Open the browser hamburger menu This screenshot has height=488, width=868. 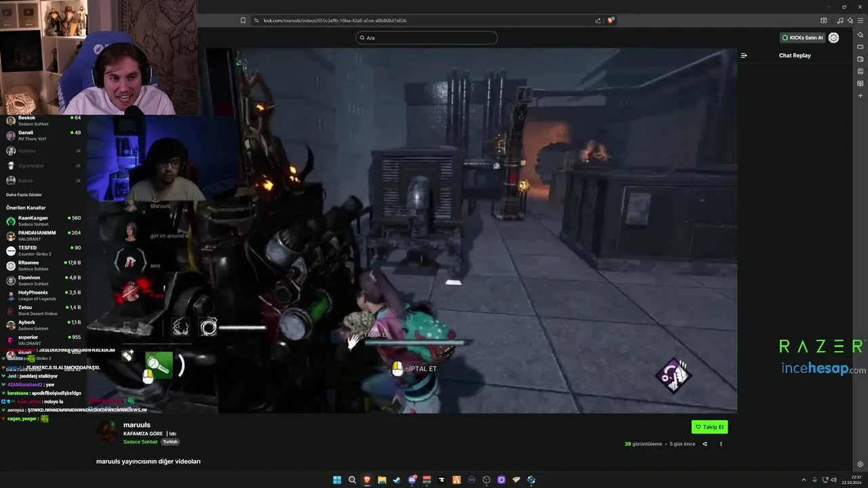click(860, 20)
